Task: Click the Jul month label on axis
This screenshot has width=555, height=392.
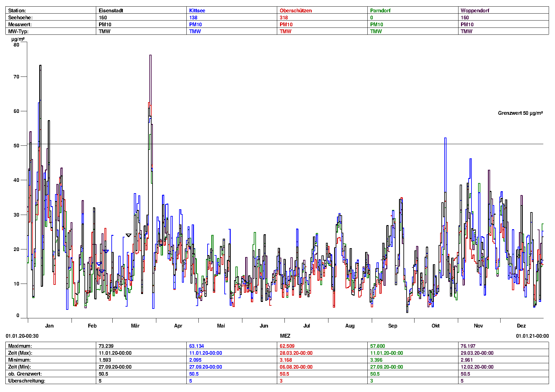Action: click(307, 326)
